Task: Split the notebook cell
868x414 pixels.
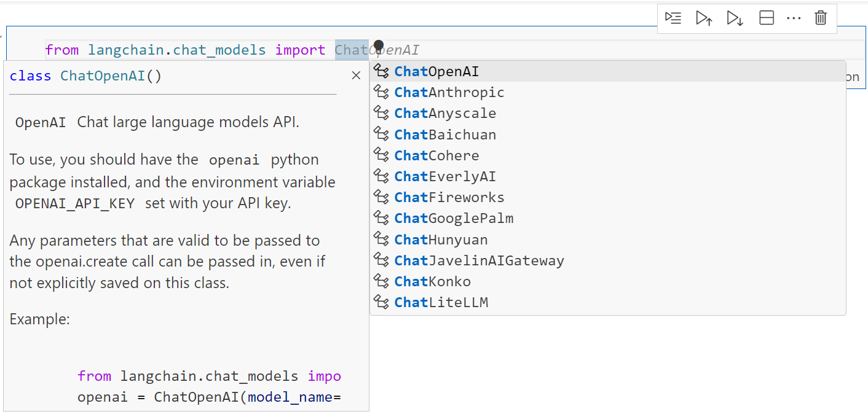Action: click(767, 18)
